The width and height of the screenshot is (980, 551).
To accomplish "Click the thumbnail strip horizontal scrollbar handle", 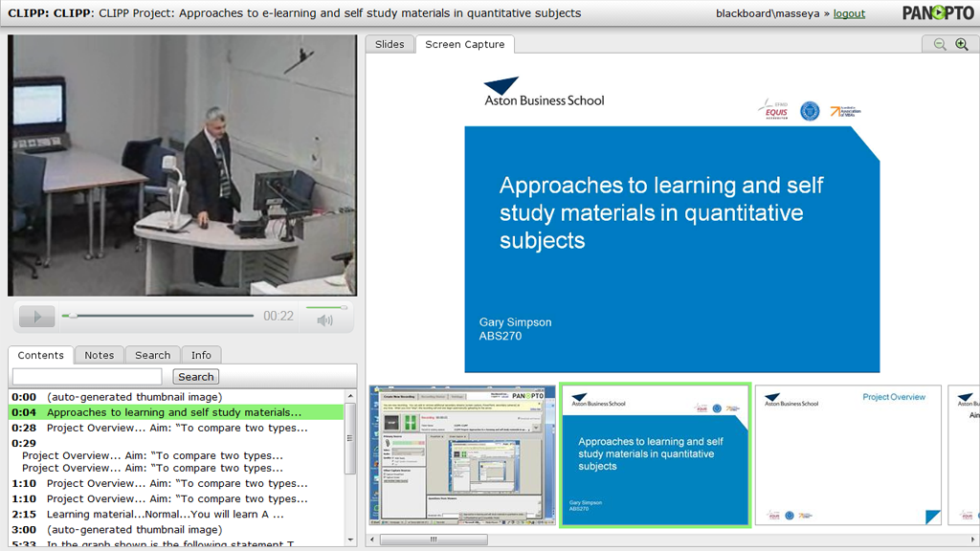I will pyautogui.click(x=434, y=540).
